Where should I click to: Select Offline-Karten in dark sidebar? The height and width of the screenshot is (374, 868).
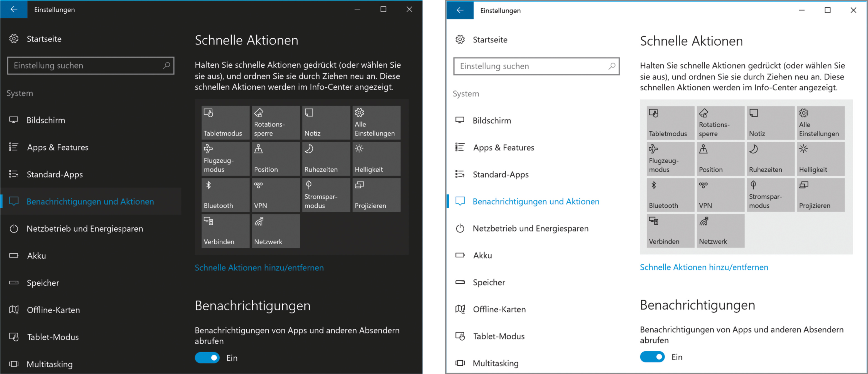(53, 310)
